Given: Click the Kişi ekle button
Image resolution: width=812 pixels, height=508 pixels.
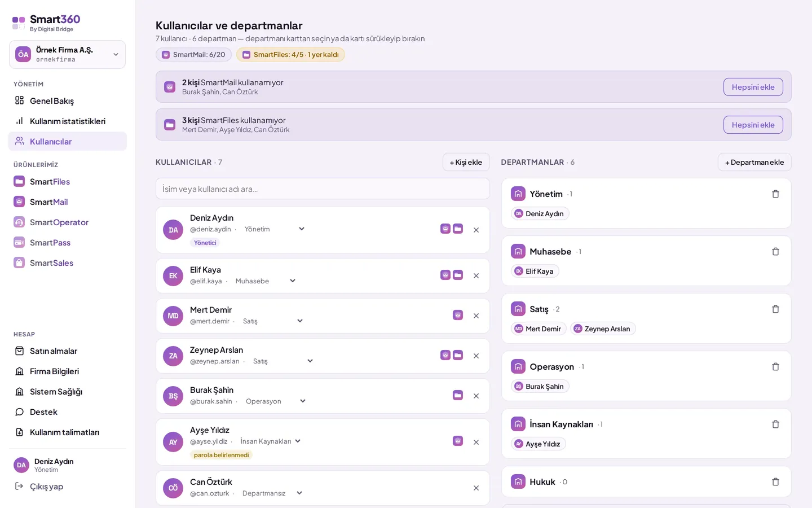Looking at the screenshot, I should 466,162.
